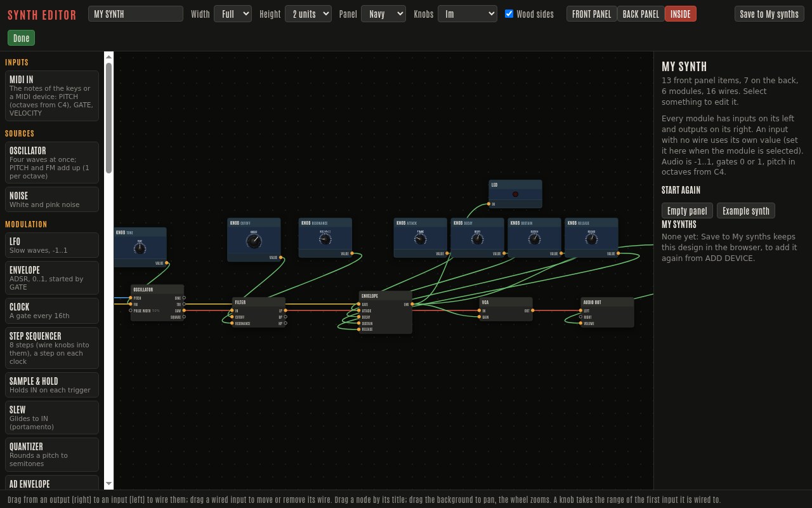Add the STEP SEQUENCER module
This screenshot has width=812, height=508.
52,348
